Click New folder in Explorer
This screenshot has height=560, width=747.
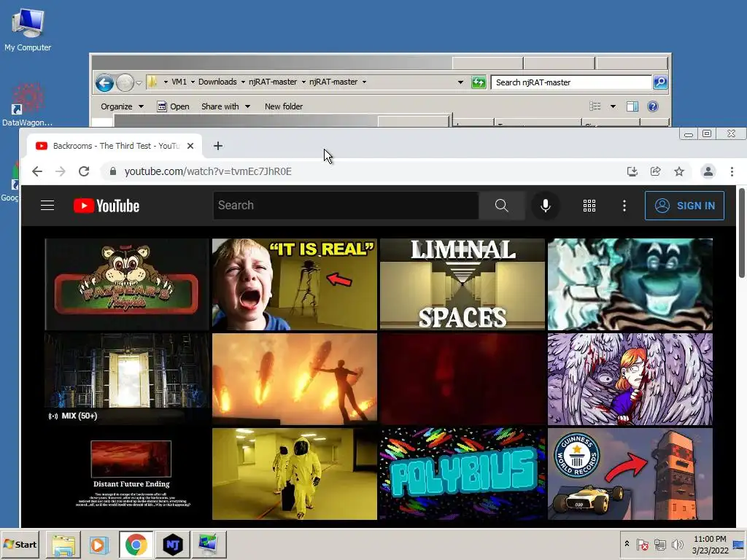coord(284,106)
